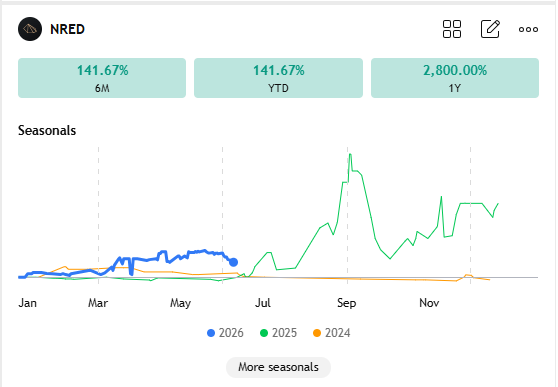Viewport: 558px width, 387px height.
Task: Select the YTD performance tile
Action: pyautogui.click(x=278, y=78)
